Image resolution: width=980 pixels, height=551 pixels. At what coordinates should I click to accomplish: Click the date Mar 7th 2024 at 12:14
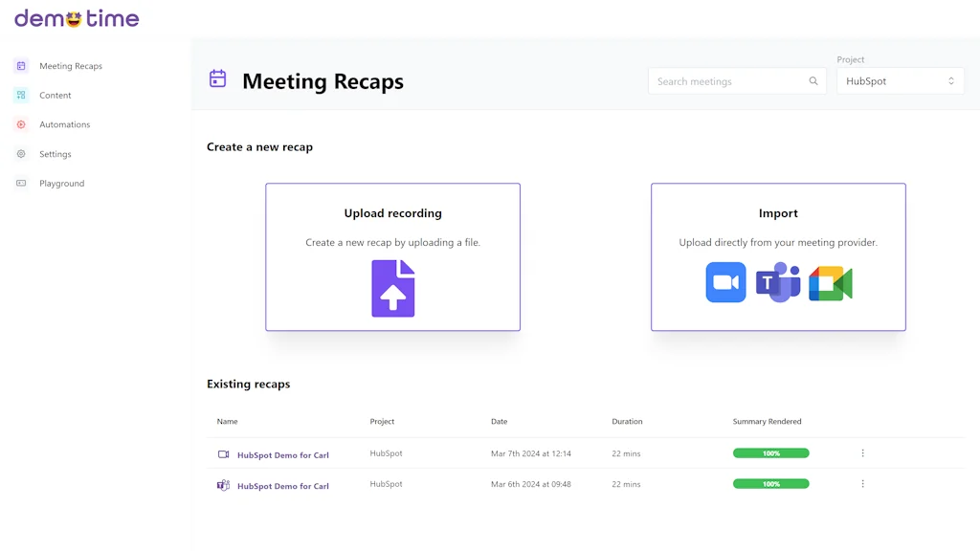pos(530,453)
